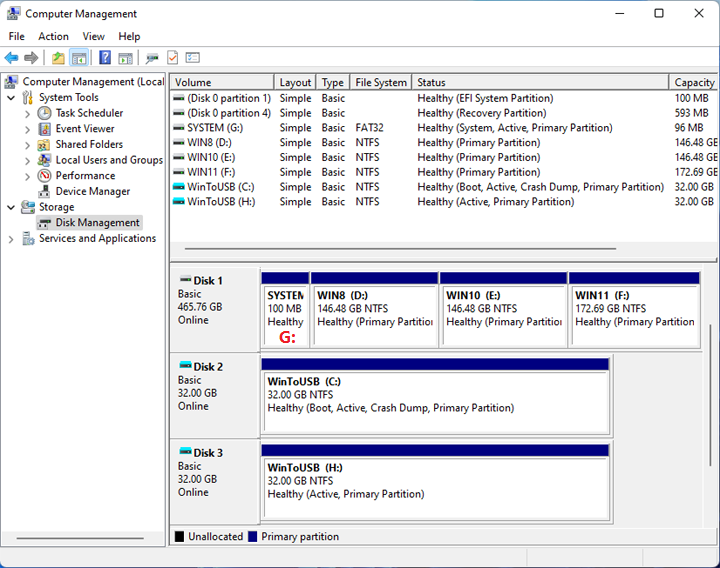Sort by the Status column header
Image resolution: width=720 pixels, height=568 pixels.
[x=540, y=82]
